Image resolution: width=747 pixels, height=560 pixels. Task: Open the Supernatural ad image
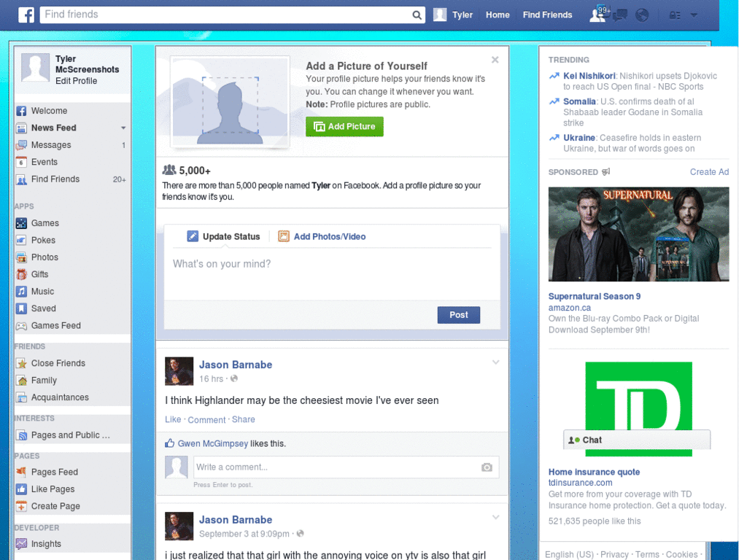point(638,234)
